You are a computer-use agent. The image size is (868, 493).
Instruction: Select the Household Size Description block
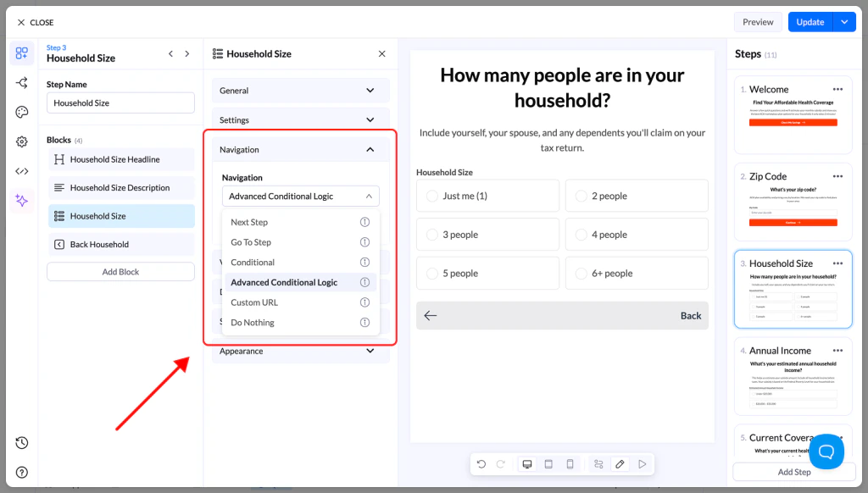pos(121,187)
